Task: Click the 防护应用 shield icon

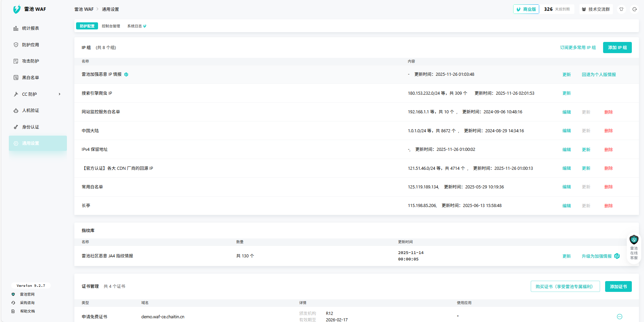Action: click(16, 45)
